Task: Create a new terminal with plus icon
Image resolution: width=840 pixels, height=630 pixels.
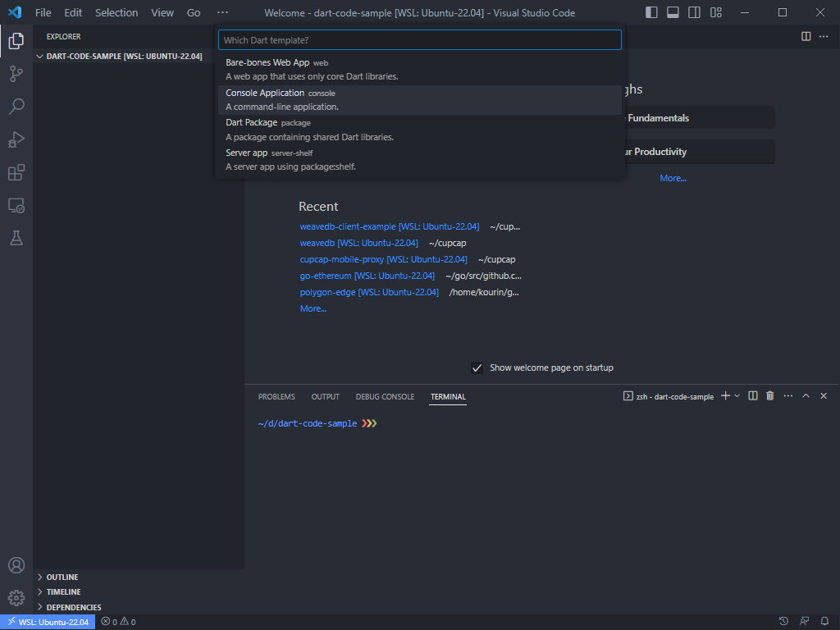Action: coord(725,396)
